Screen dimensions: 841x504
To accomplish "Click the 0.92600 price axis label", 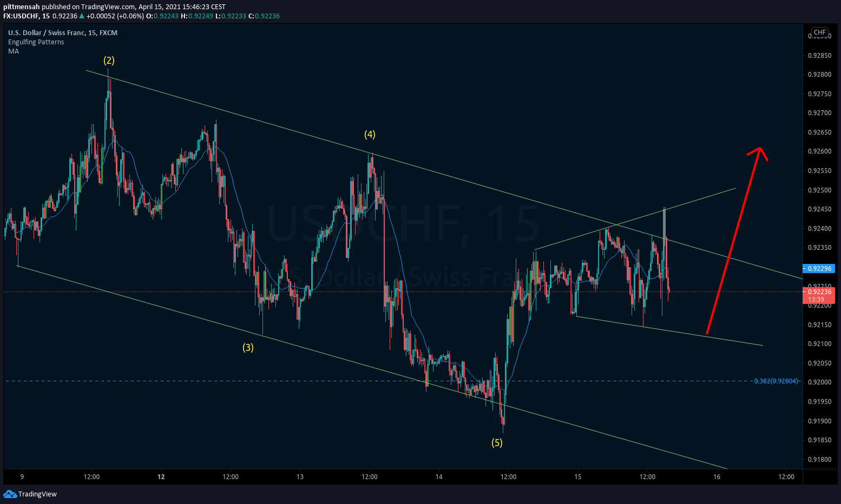I will coord(819,151).
